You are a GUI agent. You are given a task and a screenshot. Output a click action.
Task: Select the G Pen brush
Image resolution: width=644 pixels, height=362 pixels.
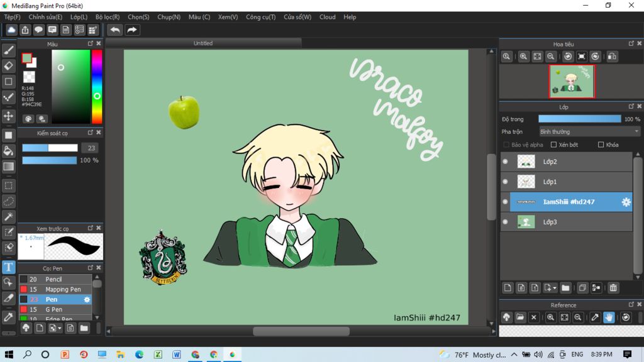[55, 309]
